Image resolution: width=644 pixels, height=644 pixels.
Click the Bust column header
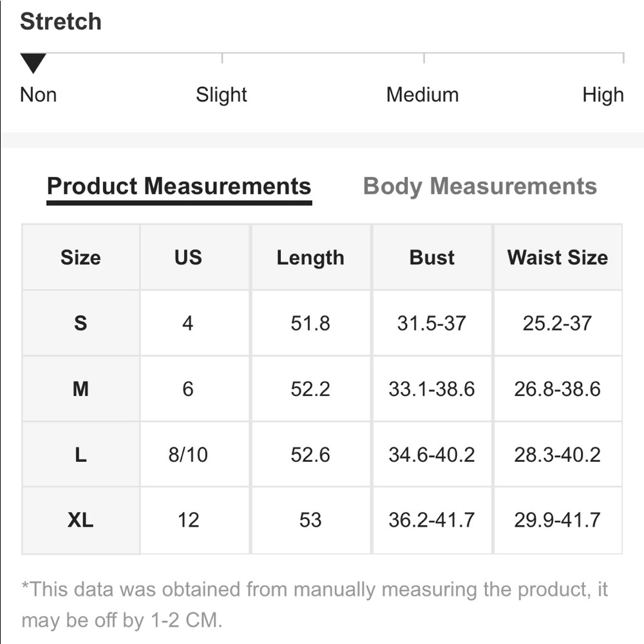pos(431,258)
